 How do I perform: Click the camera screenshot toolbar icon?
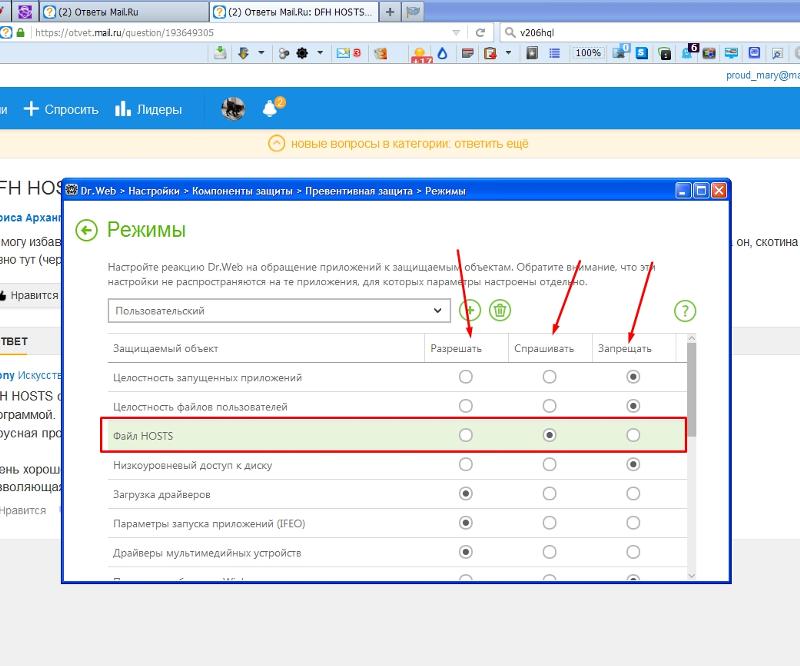pos(709,53)
